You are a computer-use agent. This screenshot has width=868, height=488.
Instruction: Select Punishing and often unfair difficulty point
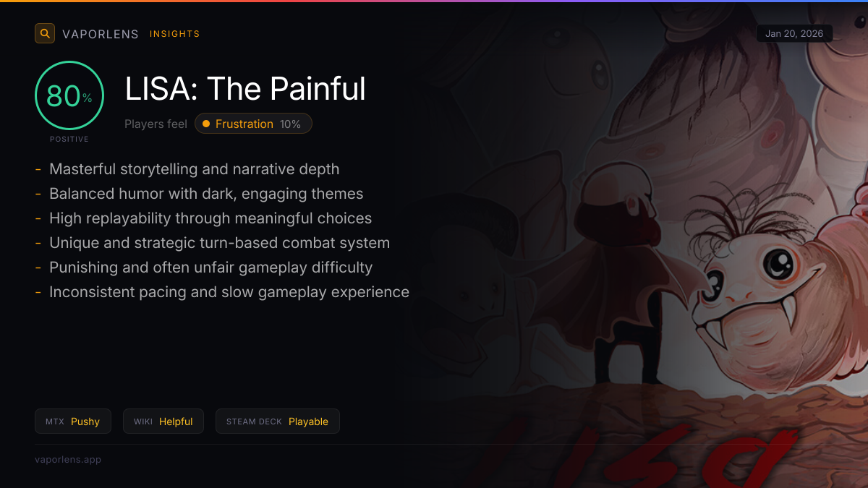pyautogui.click(x=210, y=267)
